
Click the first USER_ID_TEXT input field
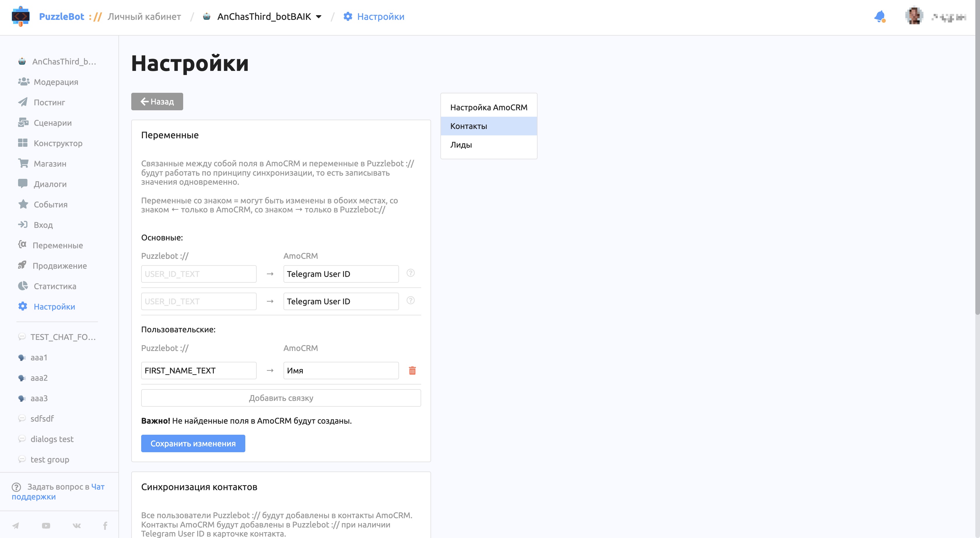tap(199, 274)
